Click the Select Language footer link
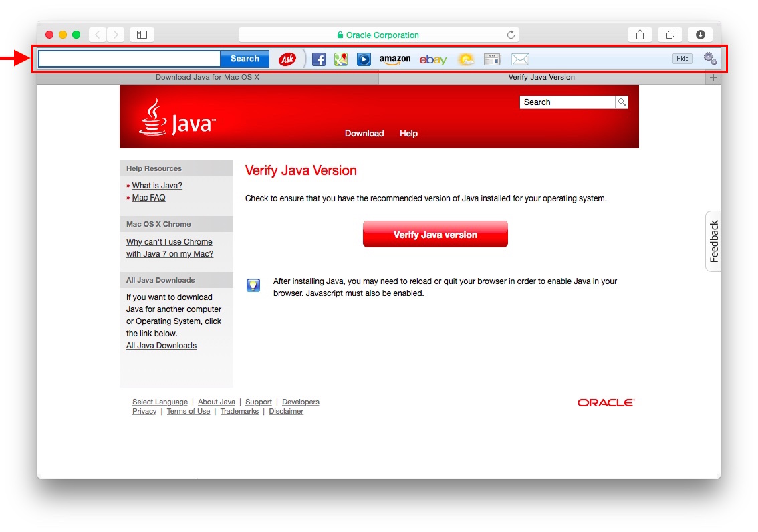The image size is (758, 532). (160, 402)
